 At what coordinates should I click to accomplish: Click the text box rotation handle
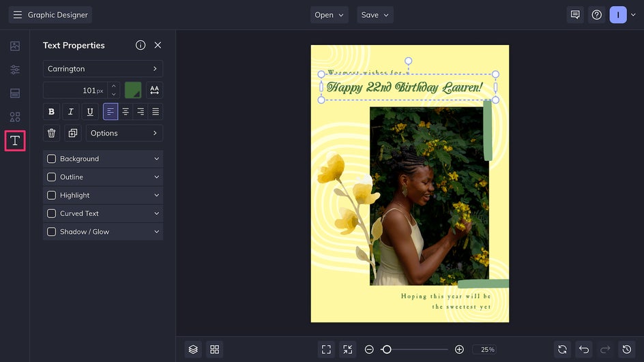[x=408, y=61]
